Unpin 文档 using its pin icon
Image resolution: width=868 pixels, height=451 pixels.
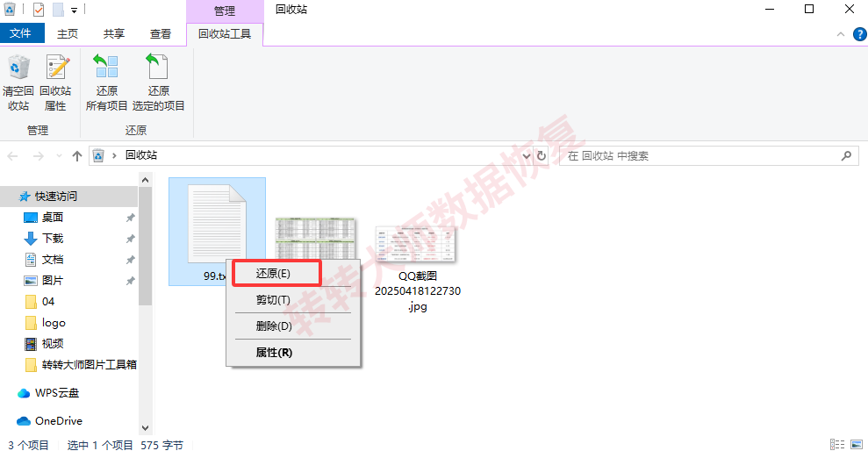tap(130, 260)
